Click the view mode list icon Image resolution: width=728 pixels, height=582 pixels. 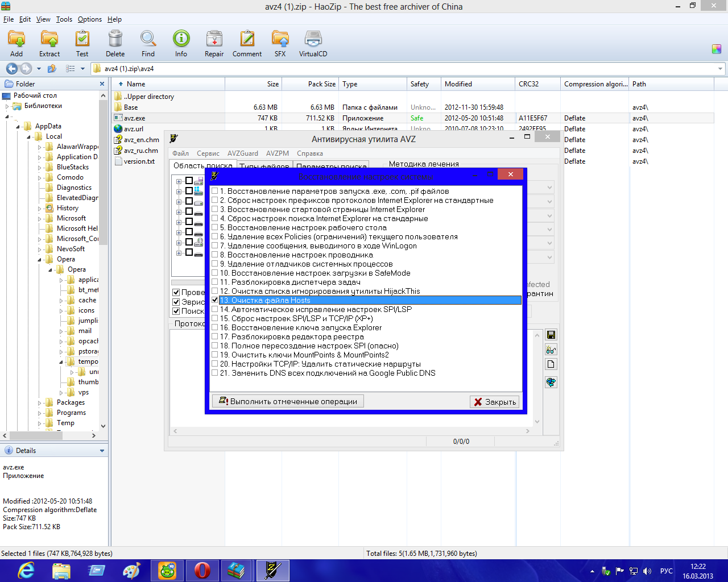70,69
